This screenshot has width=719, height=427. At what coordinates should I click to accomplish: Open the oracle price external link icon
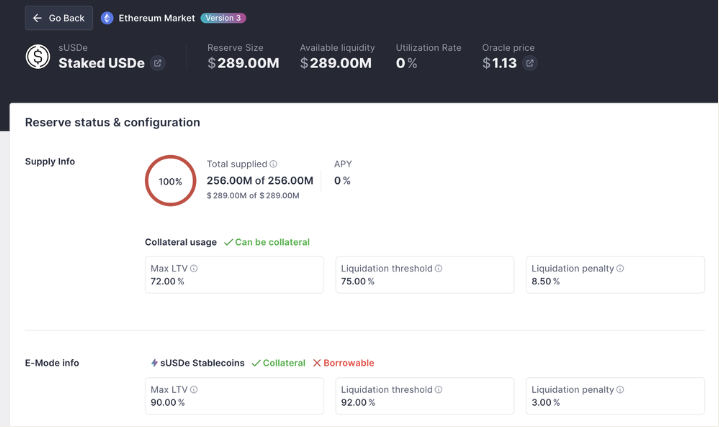530,63
